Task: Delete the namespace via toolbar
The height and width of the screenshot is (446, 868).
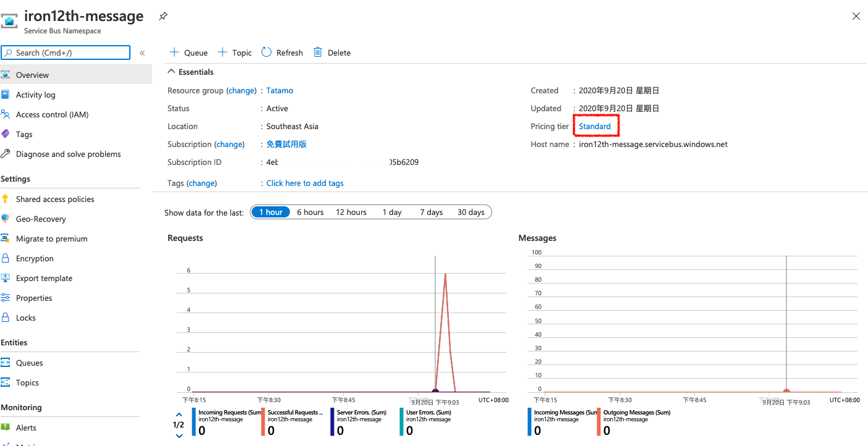Action: click(x=332, y=53)
